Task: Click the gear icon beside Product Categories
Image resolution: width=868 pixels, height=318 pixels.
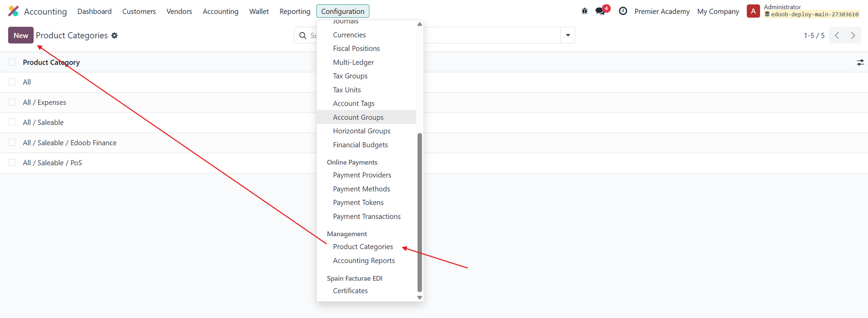Action: 114,36
